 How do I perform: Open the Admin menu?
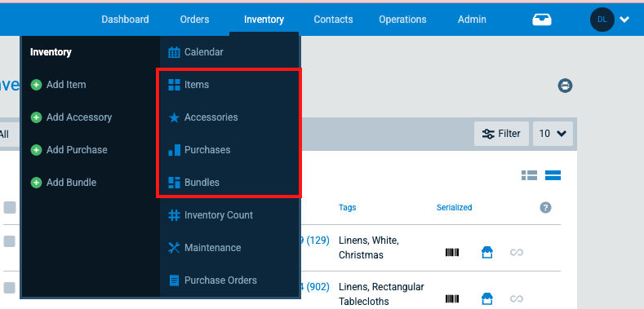tap(472, 20)
